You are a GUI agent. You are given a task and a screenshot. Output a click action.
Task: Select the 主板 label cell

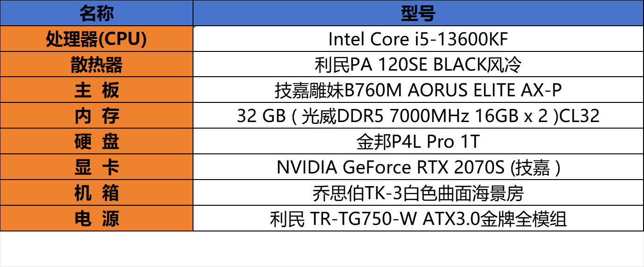point(96,90)
